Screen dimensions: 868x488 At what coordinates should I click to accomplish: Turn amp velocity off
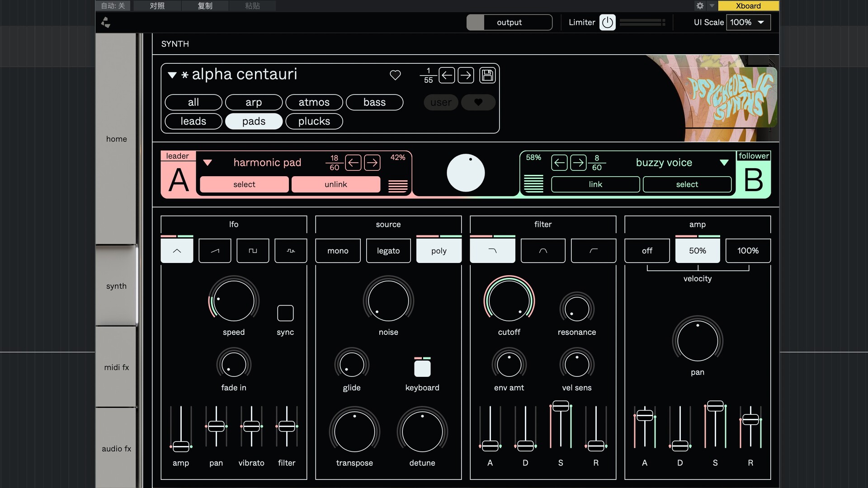[x=647, y=251]
